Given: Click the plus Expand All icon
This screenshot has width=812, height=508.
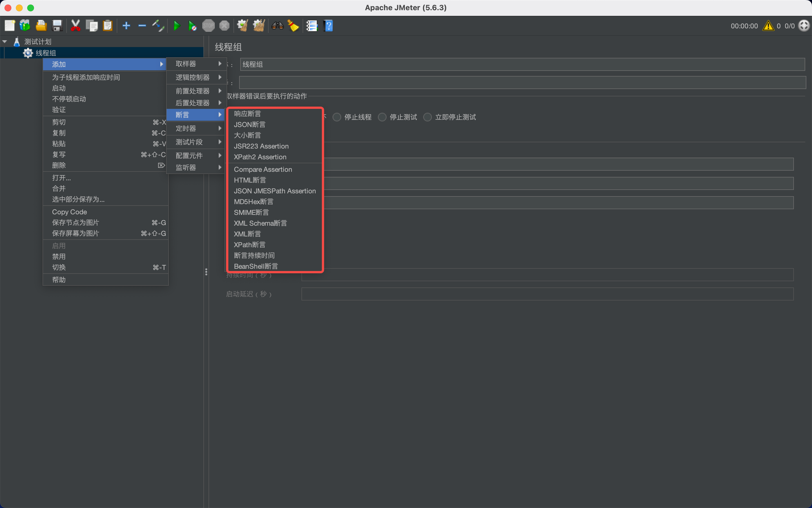Looking at the screenshot, I should click(x=126, y=26).
